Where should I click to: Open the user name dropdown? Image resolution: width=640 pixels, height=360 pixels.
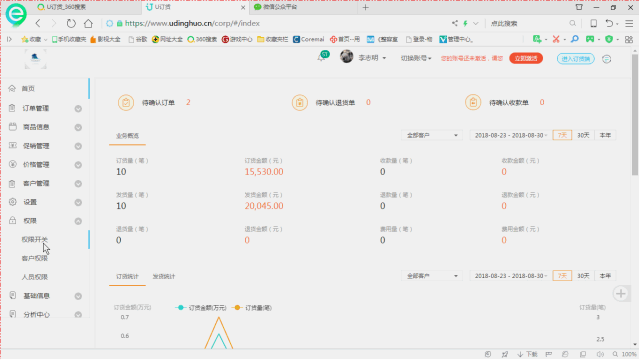coord(372,58)
